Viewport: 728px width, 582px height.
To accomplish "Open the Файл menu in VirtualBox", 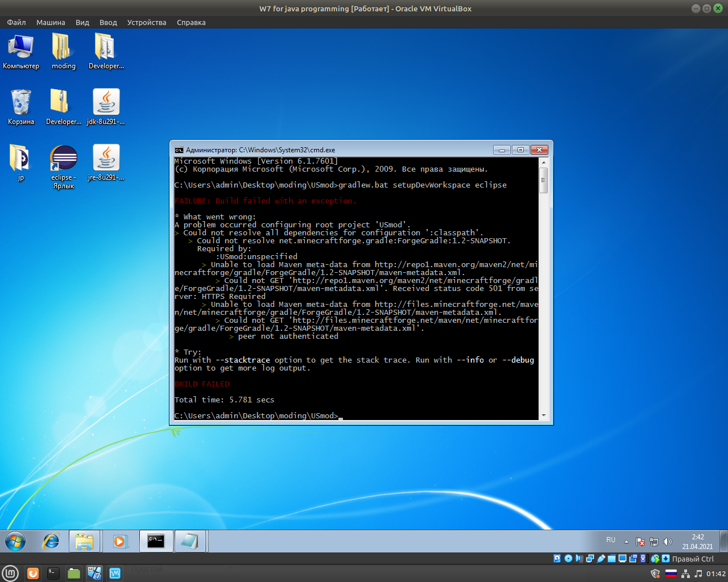I will [16, 23].
